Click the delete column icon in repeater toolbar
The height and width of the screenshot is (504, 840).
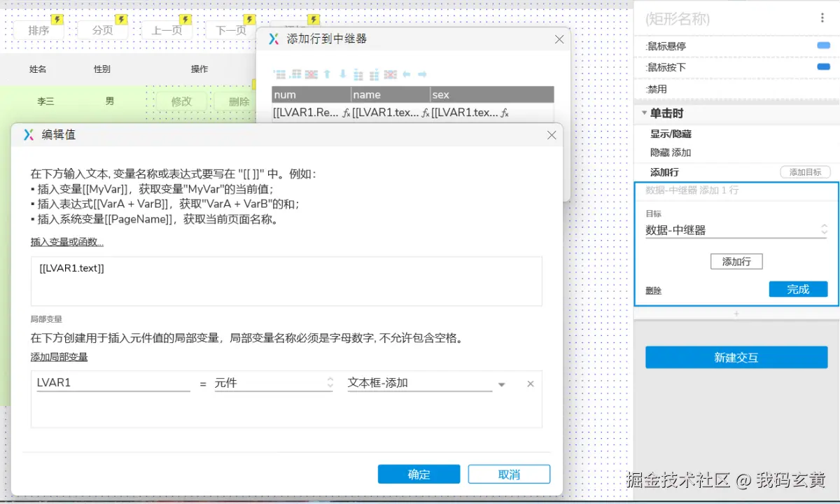391,74
